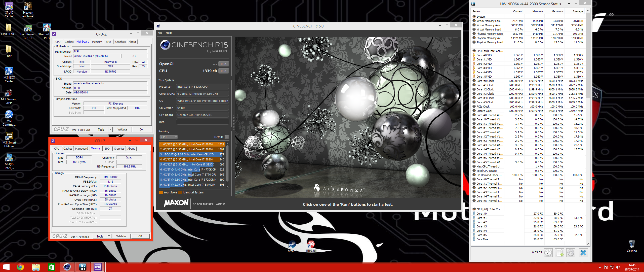The height and width of the screenshot is (272, 644).
Task: Switch to HWiNFO in the taskbar
Action: click(83, 267)
